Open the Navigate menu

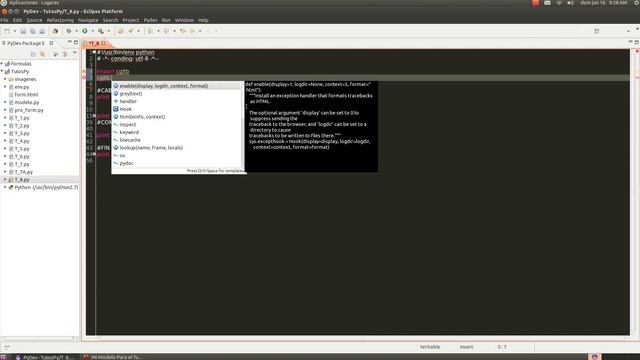(x=88, y=20)
